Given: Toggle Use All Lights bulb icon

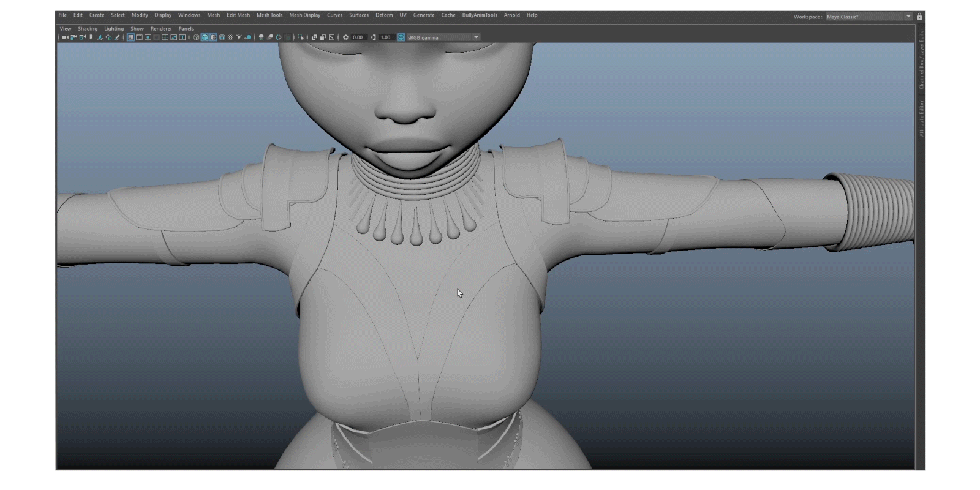Looking at the screenshot, I should [x=239, y=37].
